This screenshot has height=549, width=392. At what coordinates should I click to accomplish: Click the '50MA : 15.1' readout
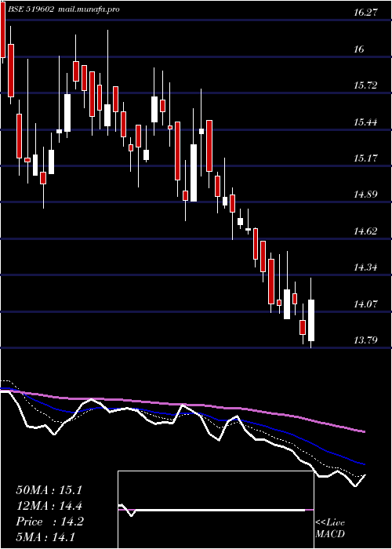[x=49, y=490]
